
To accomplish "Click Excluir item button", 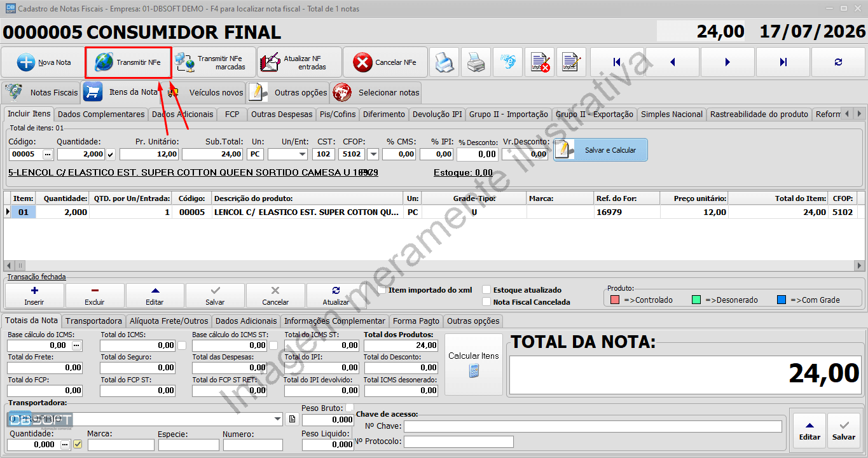I will [95, 295].
